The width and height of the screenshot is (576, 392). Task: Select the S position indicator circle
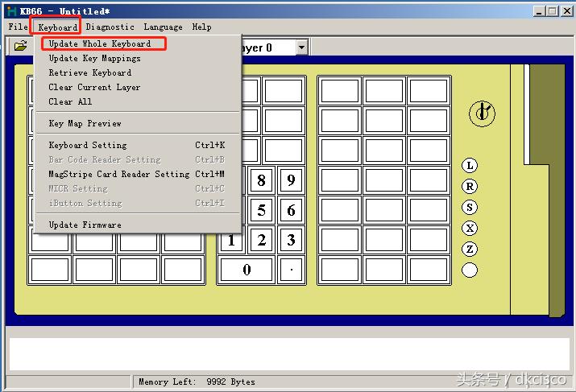click(x=470, y=208)
